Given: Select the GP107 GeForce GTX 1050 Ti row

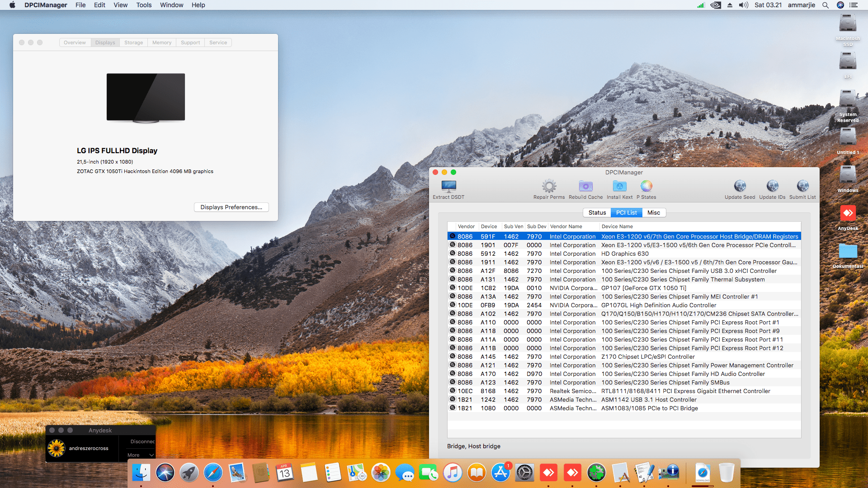Looking at the screenshot, I should point(643,288).
